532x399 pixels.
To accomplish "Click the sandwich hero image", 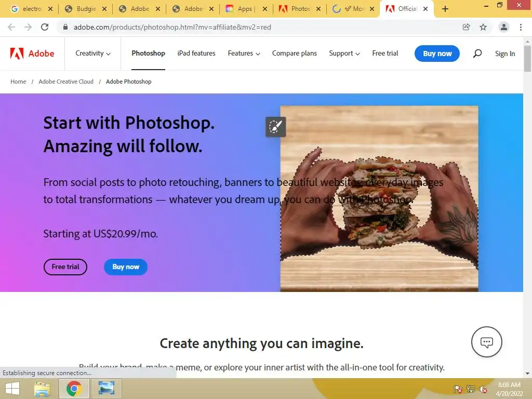I will tap(379, 198).
